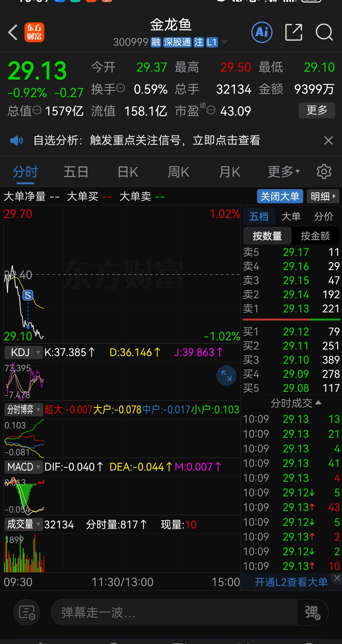Tap the 买5 29.08 order row
342x644 pixels.
[291, 388]
